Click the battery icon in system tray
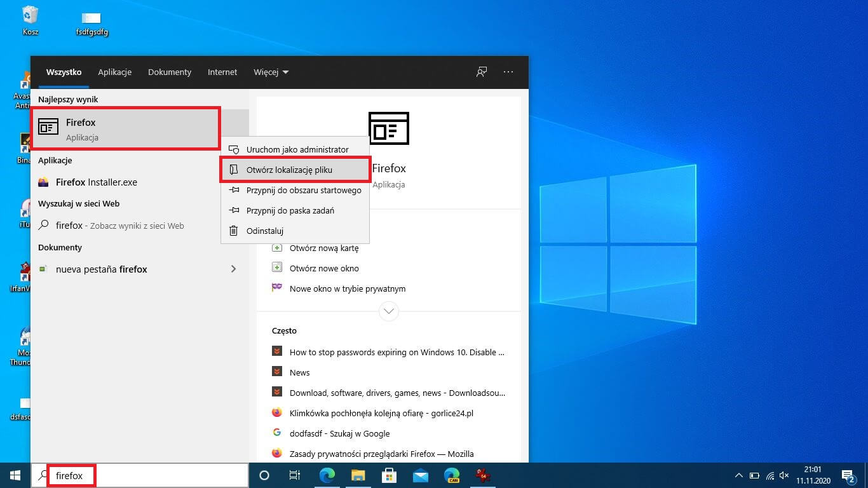The image size is (868, 488). 754,475
